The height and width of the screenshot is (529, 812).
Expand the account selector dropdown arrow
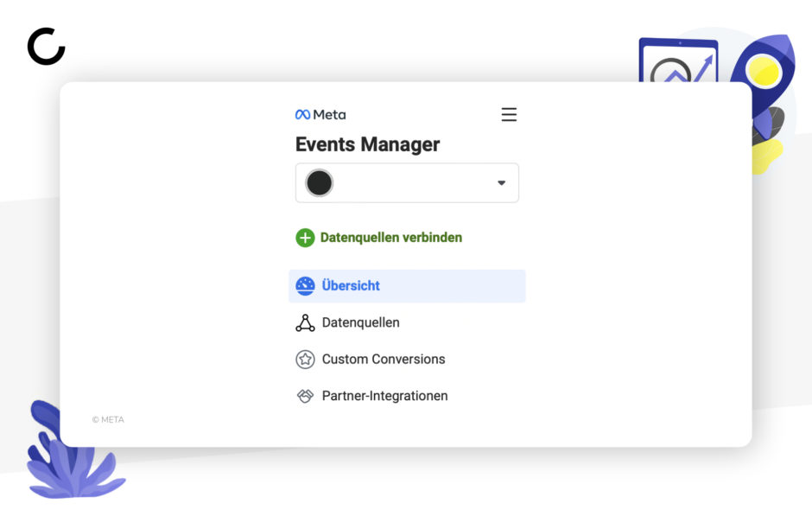[501, 183]
